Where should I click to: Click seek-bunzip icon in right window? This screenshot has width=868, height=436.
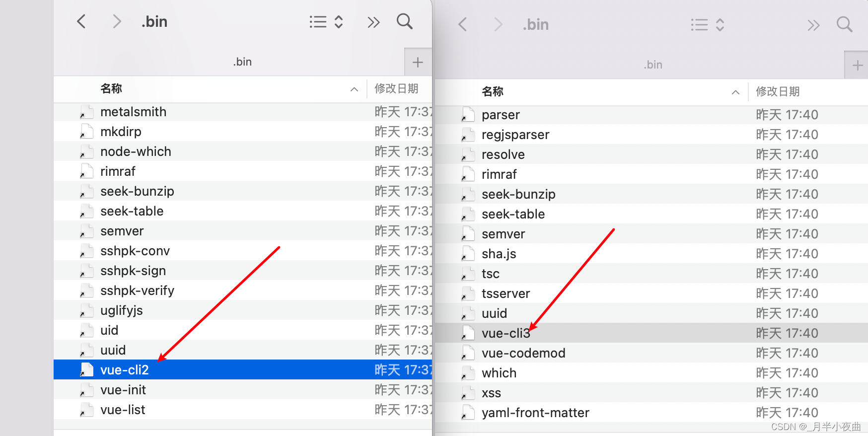point(468,194)
